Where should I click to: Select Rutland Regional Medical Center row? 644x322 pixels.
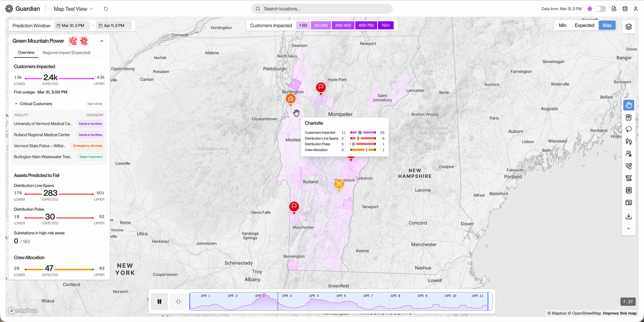tap(59, 135)
